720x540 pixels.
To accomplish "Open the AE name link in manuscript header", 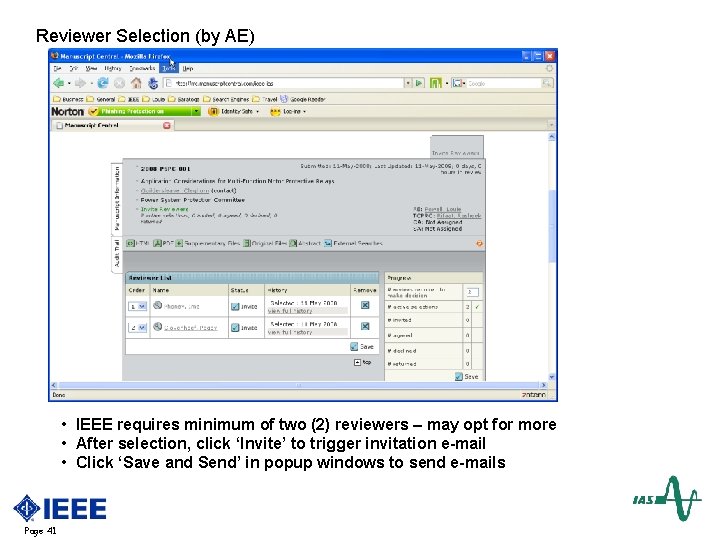I will (x=442, y=209).
